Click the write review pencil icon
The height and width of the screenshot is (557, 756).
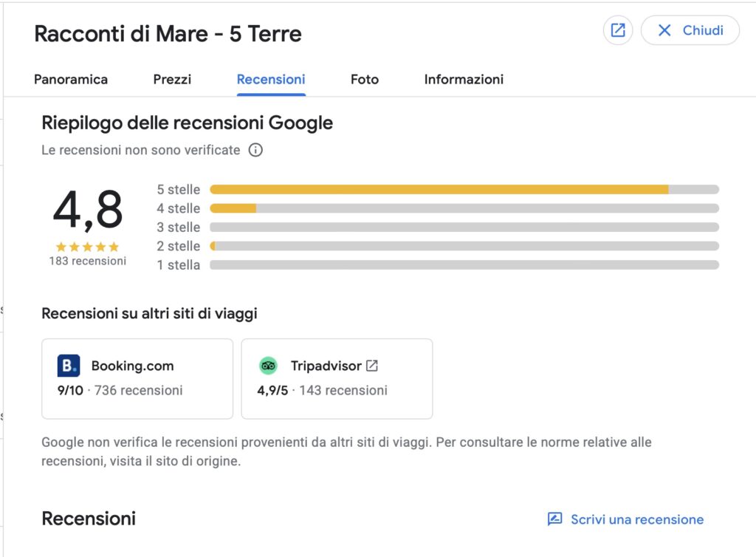554,519
